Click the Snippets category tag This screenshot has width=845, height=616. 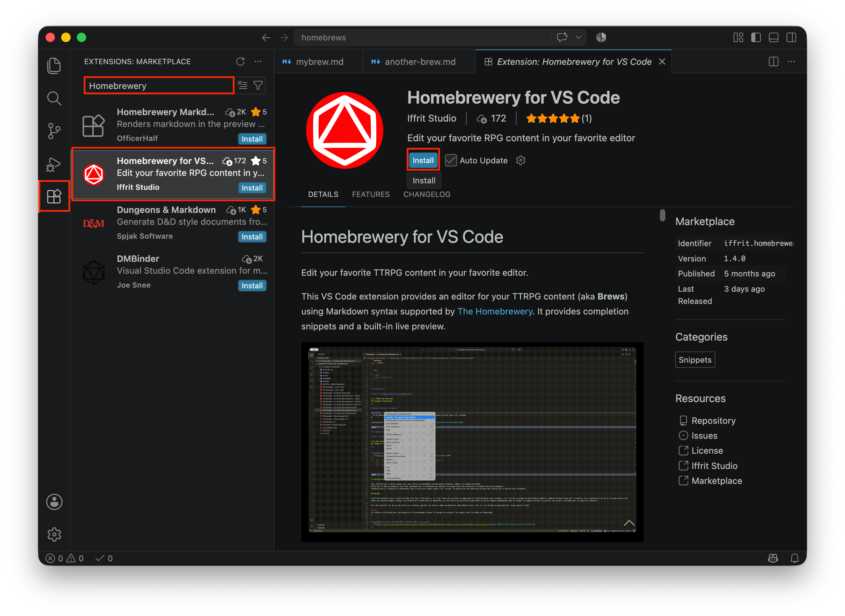695,360
